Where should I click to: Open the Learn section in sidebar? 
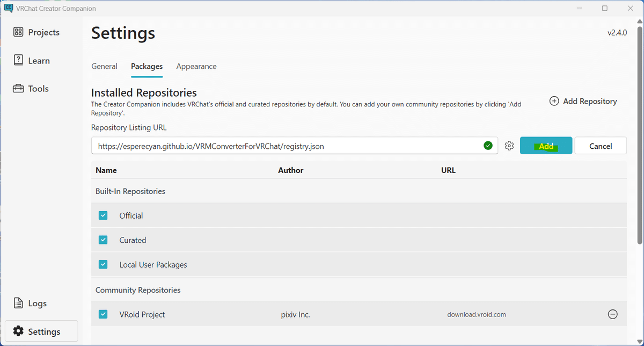point(32,61)
